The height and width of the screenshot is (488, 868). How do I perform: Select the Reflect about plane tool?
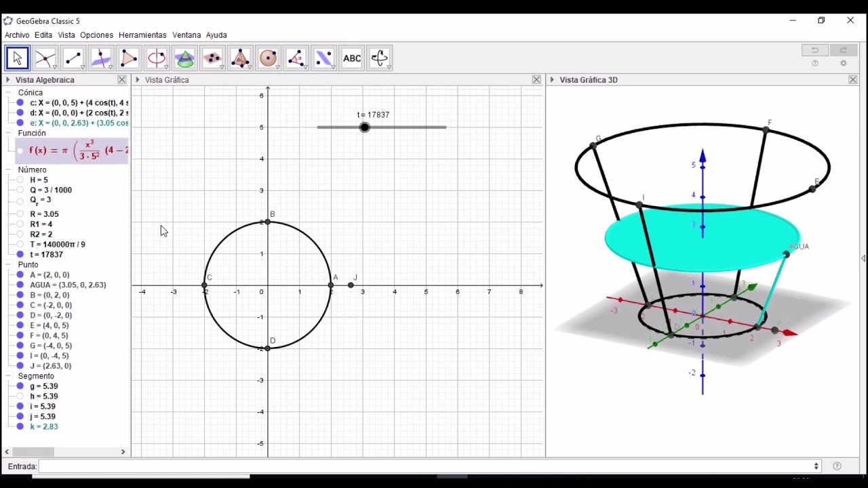323,58
